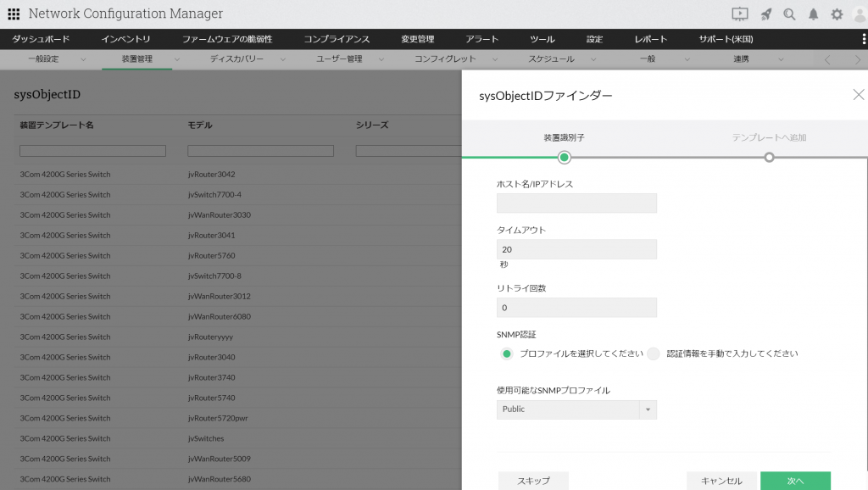Image resolution: width=868 pixels, height=490 pixels.
Task: Click the 装置識別子 step indicator circle
Action: pyautogui.click(x=565, y=157)
